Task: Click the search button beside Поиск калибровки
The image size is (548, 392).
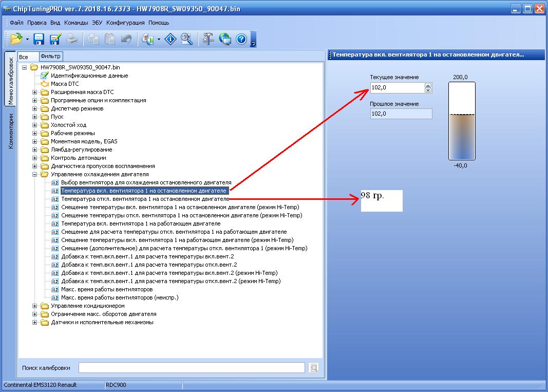Action: click(314, 367)
